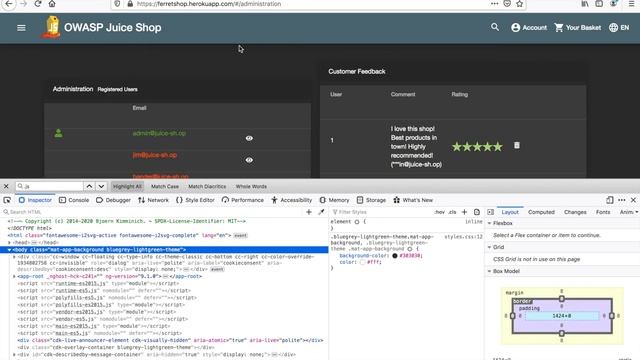The image size is (640, 360).
Task: Open the EN language selector
Action: 619,27
